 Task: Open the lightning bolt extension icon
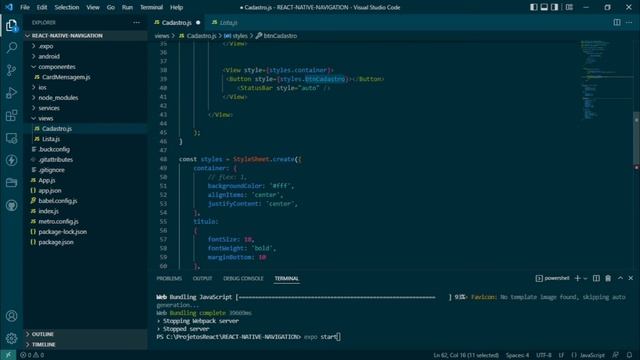click(11, 160)
